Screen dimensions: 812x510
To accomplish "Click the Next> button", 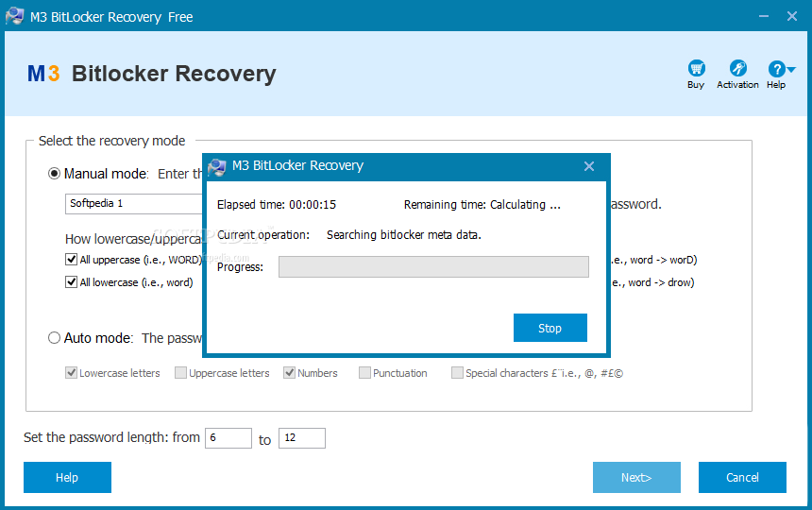I will click(x=636, y=477).
